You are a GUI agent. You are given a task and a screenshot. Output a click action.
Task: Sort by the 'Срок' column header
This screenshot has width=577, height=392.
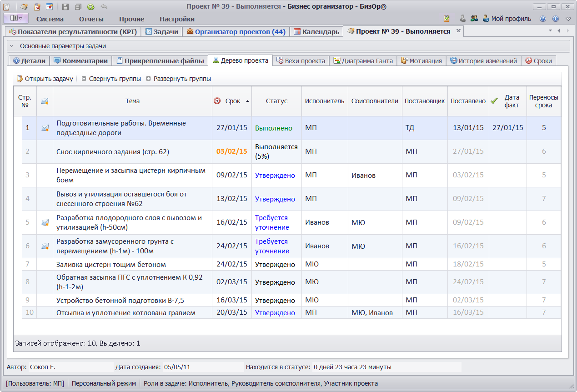[x=232, y=101]
